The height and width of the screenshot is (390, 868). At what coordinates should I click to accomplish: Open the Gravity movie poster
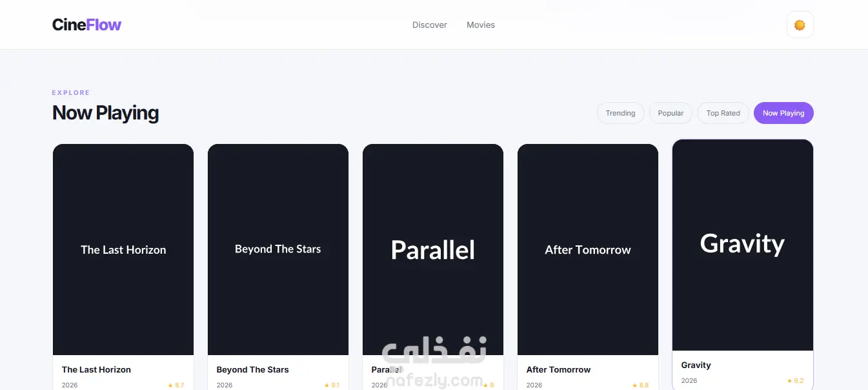click(743, 245)
